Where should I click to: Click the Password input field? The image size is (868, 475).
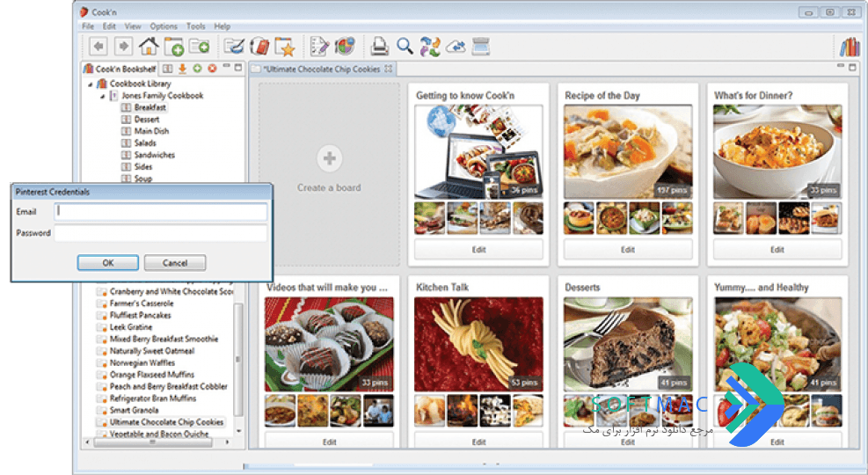(x=161, y=233)
